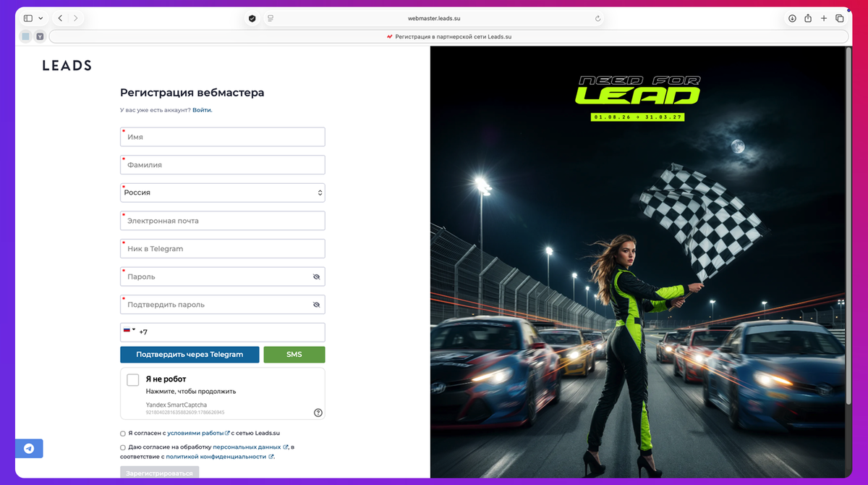Screen dimensions: 868x485
Task: Check personal data consent checkbox
Action: click(123, 447)
